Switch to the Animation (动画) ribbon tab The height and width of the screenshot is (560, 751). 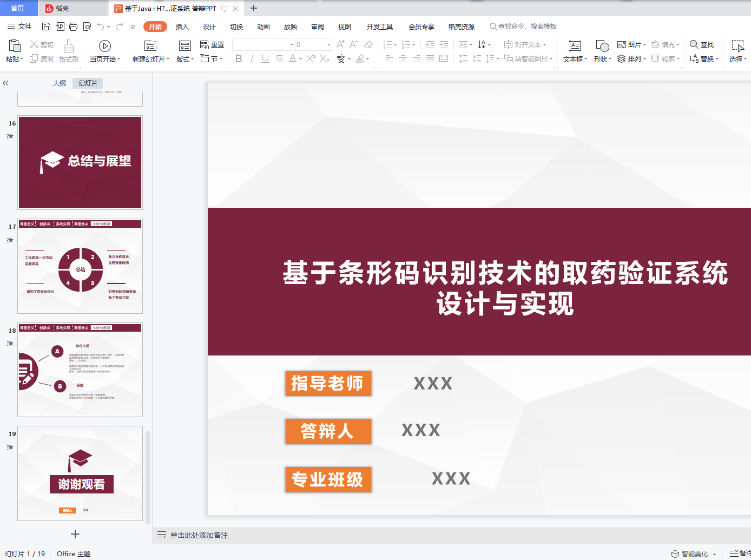263,27
